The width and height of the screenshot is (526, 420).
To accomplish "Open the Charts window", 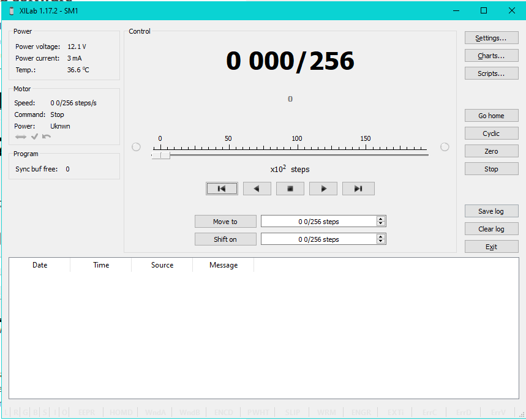I will tap(491, 56).
